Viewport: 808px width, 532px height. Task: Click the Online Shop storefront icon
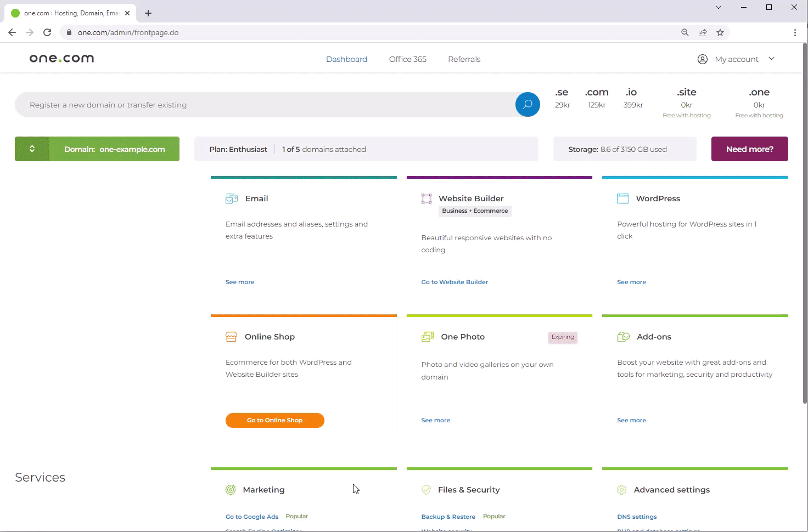click(x=231, y=337)
